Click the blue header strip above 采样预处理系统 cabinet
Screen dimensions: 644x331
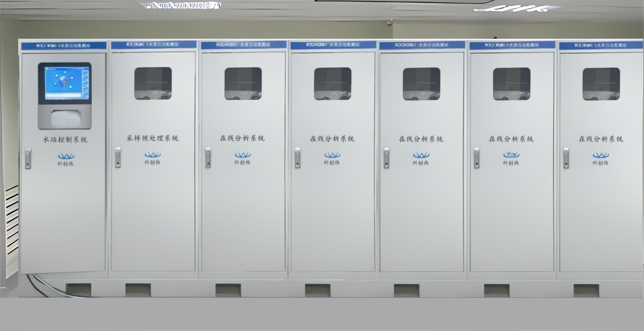(x=154, y=44)
